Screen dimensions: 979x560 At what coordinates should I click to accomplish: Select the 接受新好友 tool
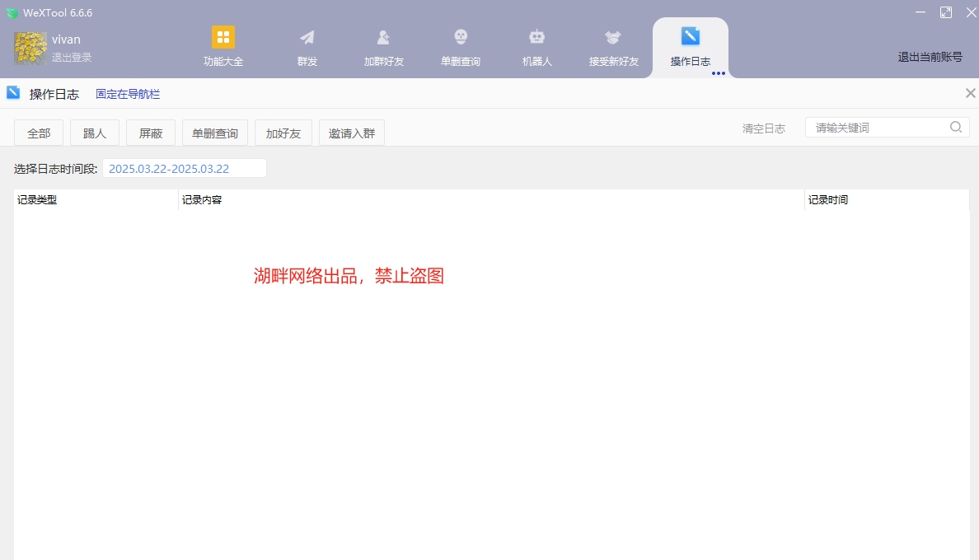tap(612, 47)
